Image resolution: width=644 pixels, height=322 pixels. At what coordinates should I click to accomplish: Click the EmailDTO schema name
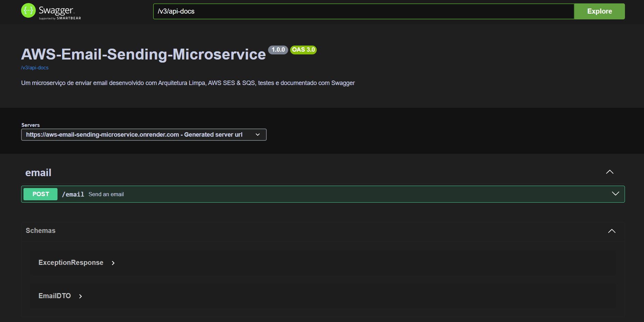pyautogui.click(x=54, y=296)
